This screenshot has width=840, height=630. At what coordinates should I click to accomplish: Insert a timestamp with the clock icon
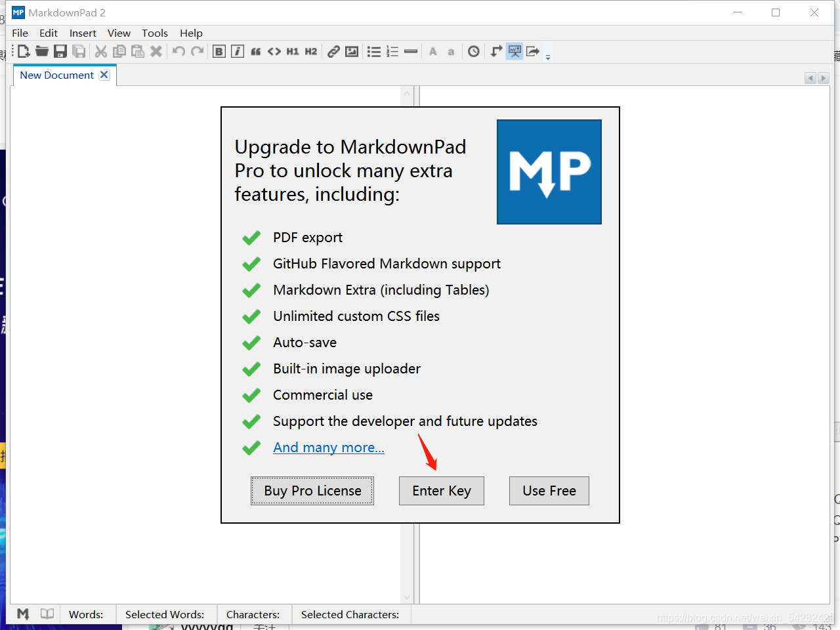474,51
